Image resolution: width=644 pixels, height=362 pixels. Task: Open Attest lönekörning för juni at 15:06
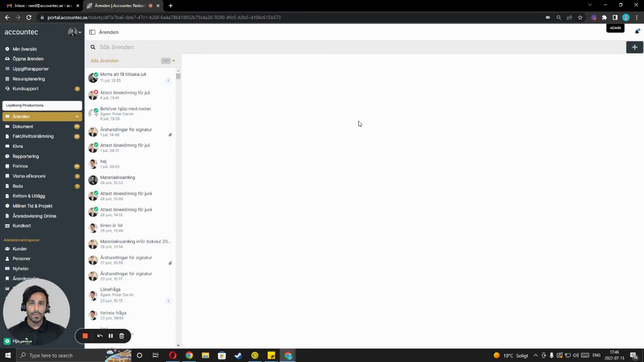click(130, 196)
